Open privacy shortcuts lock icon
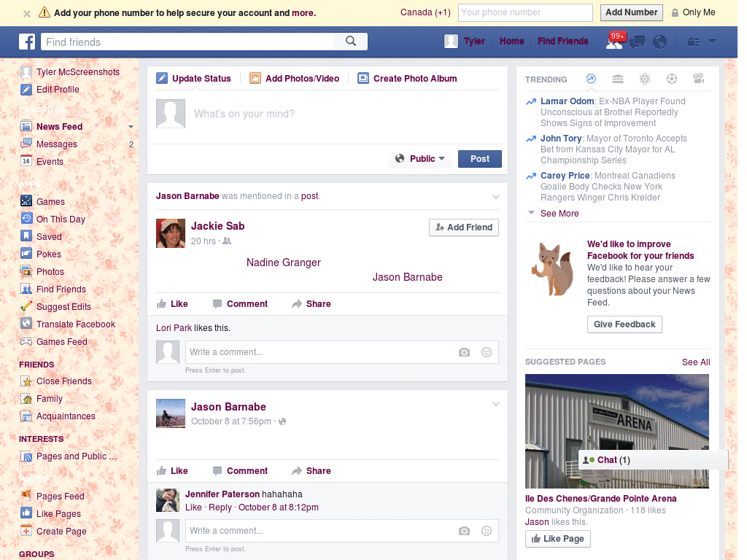Image resolution: width=747 pixels, height=560 pixels. point(693,42)
